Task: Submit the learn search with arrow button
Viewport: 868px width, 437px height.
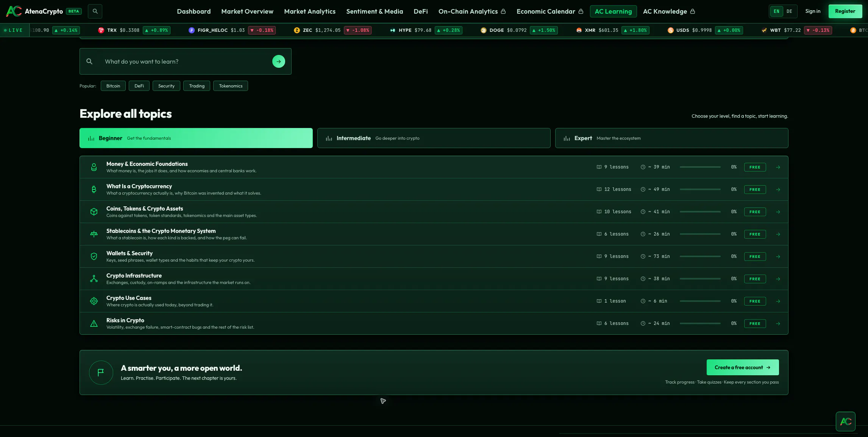Action: click(279, 61)
